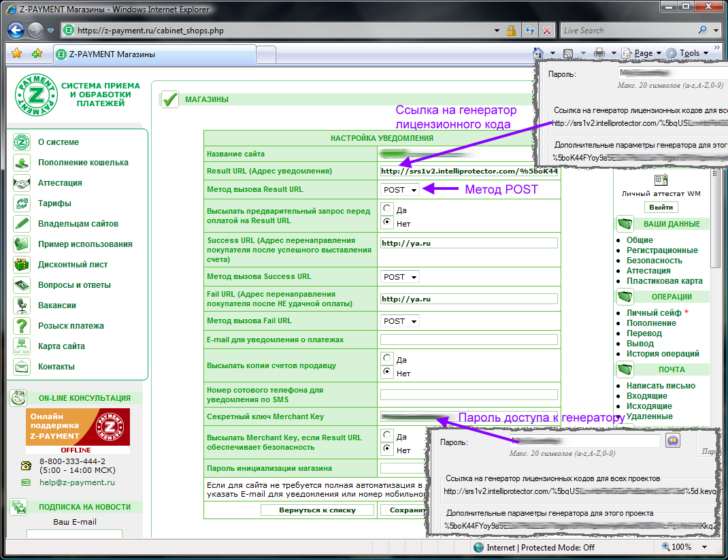
Task: Open the Live Search options dropdown arrow
Action: pyautogui.click(x=716, y=31)
